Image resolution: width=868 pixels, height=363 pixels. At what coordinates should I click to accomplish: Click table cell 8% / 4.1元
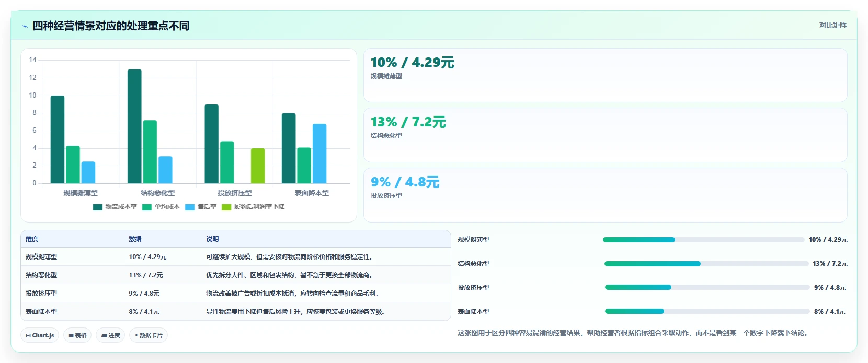point(144,312)
